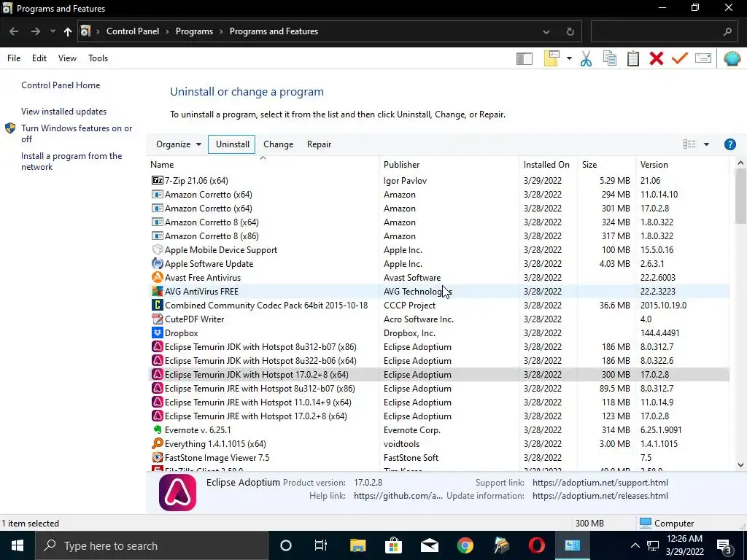The image size is (747, 560).
Task: Select AVG AntiVirus FREE row
Action: click(x=438, y=292)
